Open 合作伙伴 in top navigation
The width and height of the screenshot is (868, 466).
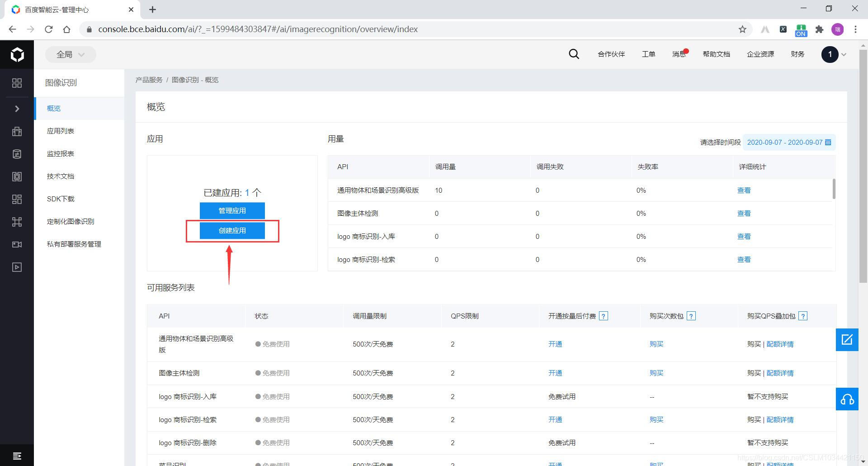point(611,54)
